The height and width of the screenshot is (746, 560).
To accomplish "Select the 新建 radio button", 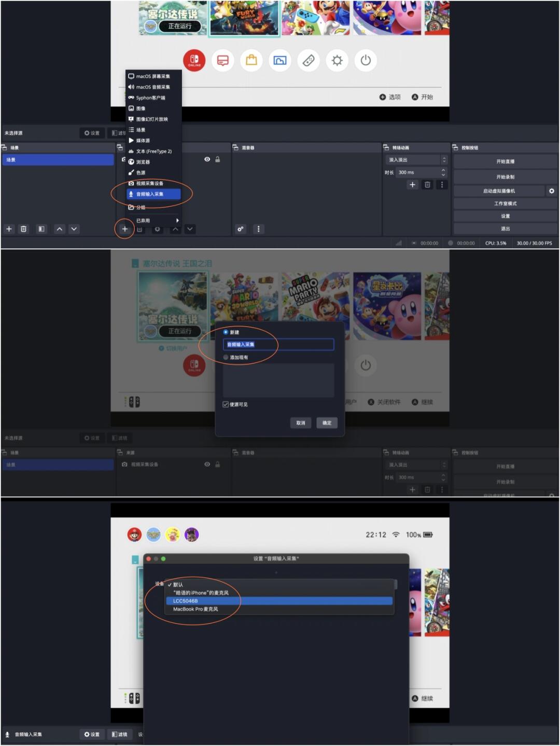I will (x=226, y=332).
